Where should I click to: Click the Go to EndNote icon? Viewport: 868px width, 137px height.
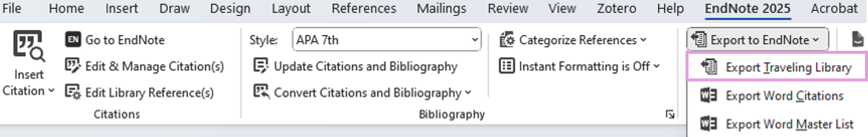tap(73, 40)
